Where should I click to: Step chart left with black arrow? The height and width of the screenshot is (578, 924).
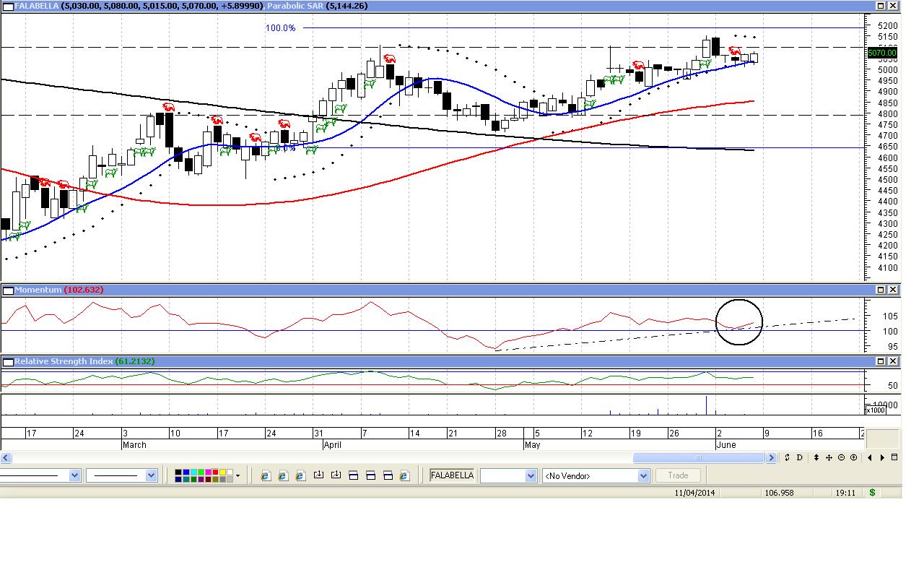870,457
